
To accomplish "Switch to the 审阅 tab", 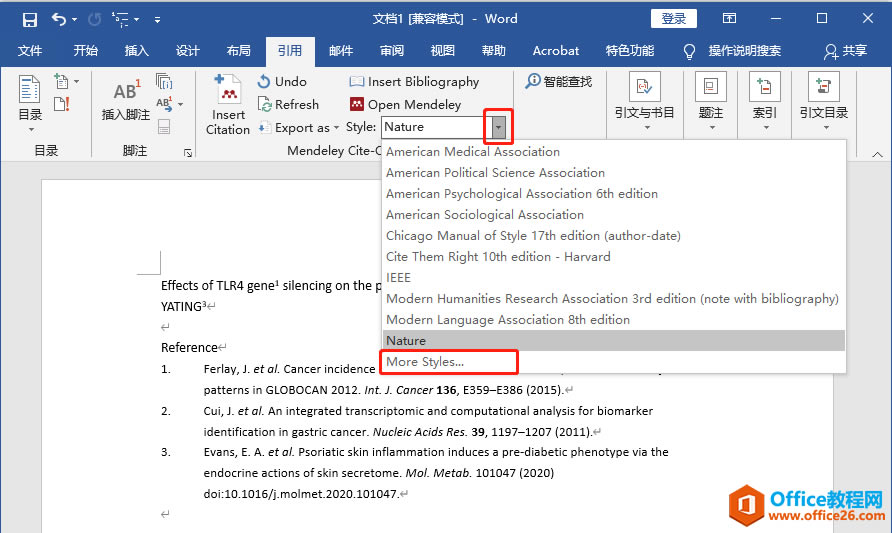I will 392,51.
